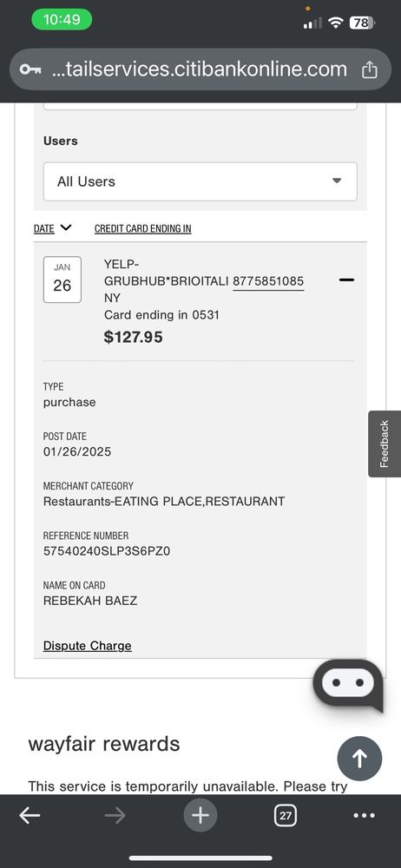Tap the YELP-GRUBHUB*BRIOITALI merchant name
Image resolution: width=401 pixels, height=868 pixels.
pos(166,273)
